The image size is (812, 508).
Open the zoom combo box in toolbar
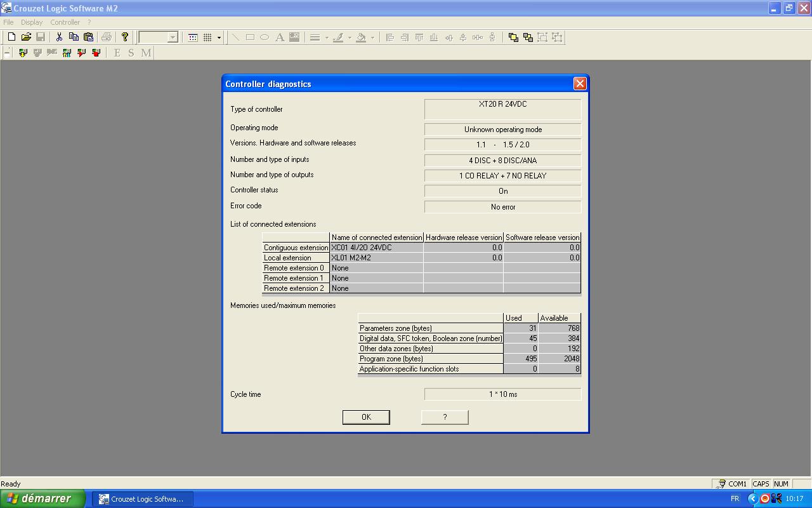[173, 37]
